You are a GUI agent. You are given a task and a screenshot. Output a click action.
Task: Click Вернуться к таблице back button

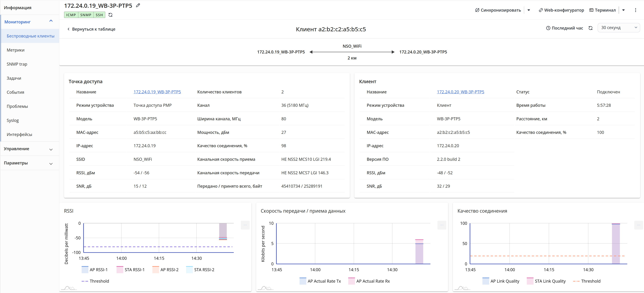[x=91, y=29]
